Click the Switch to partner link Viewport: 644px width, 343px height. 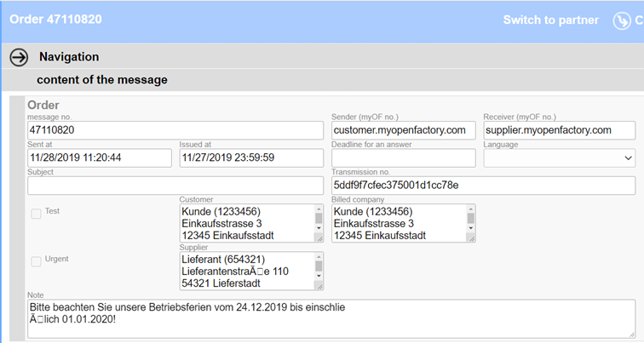[x=551, y=20]
